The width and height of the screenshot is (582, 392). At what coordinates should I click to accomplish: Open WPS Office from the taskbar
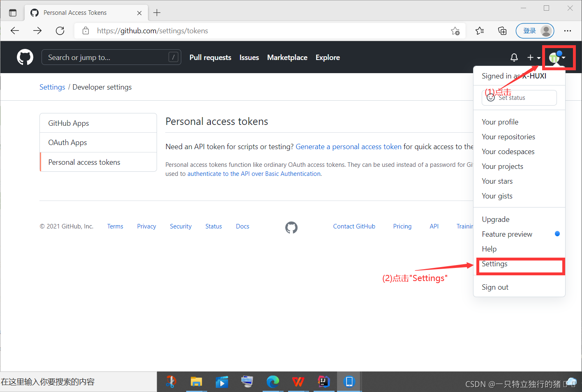point(298,382)
